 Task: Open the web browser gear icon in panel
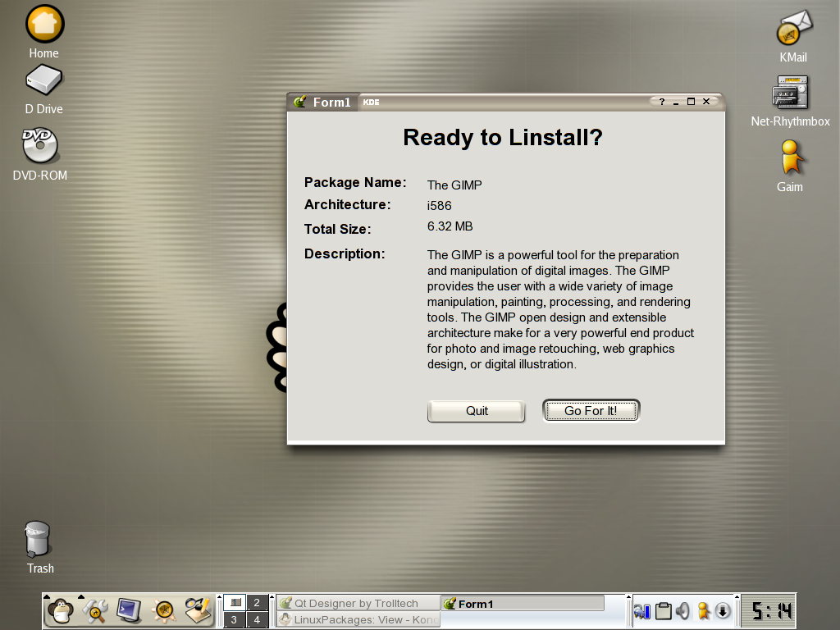164,610
